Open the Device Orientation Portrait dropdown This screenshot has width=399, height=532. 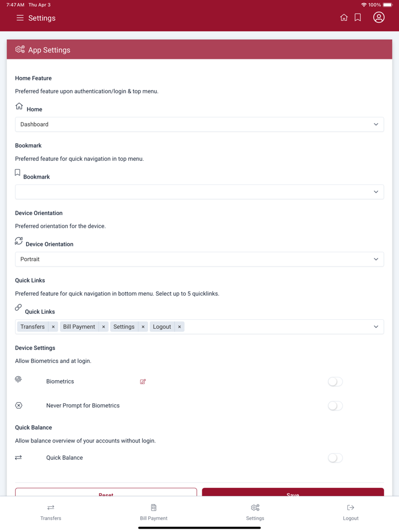coord(199,259)
